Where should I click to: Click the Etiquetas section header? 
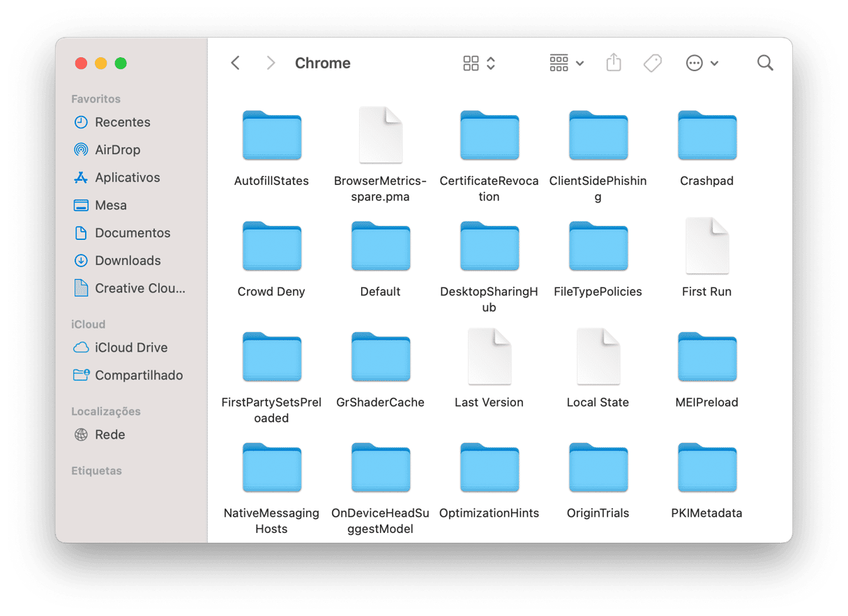tap(97, 471)
